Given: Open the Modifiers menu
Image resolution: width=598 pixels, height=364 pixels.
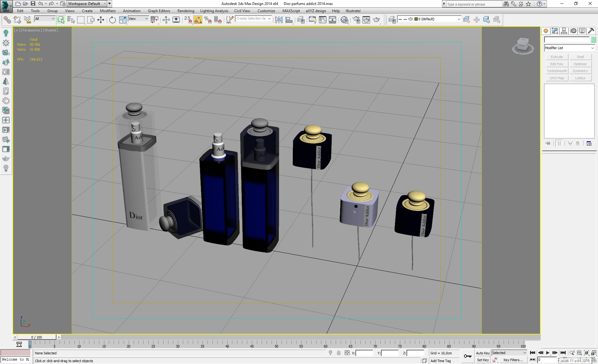Looking at the screenshot, I should pos(107,11).
